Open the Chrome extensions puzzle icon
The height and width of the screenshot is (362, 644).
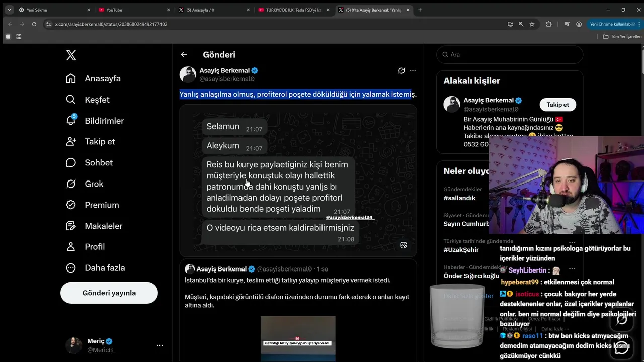pyautogui.click(x=549, y=24)
